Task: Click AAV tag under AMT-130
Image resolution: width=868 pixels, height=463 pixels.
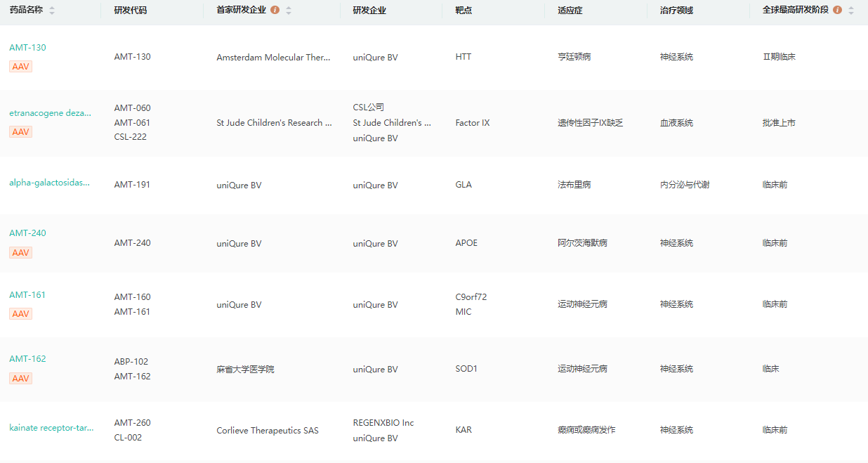Action: tap(20, 67)
